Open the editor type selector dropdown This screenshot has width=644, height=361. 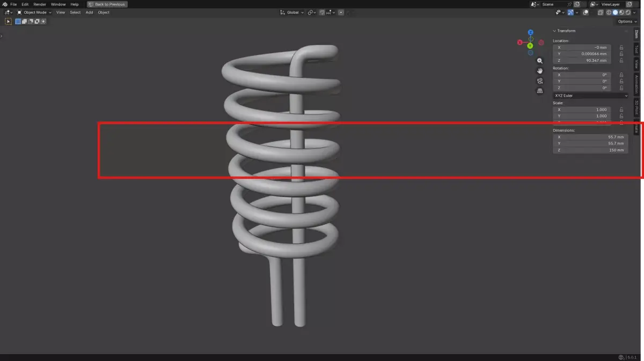(9, 12)
